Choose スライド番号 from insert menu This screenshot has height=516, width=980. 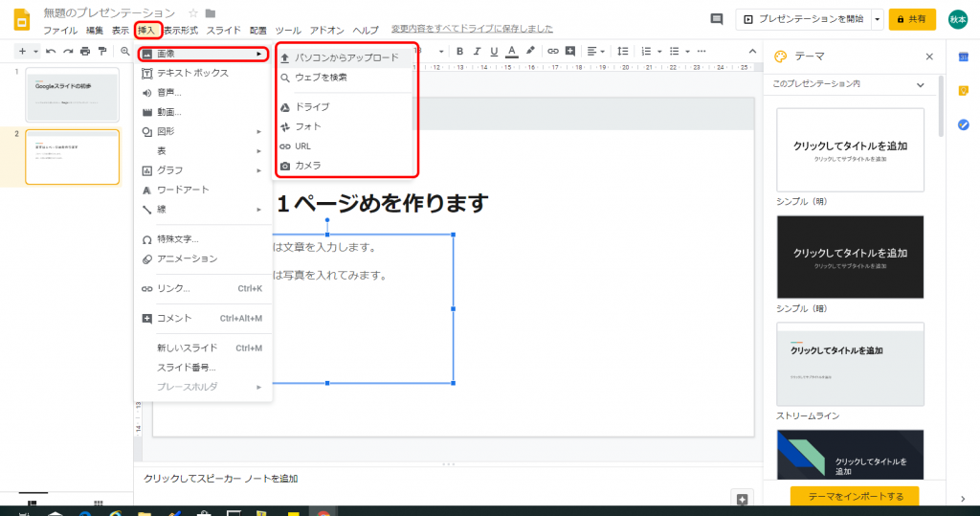pyautogui.click(x=203, y=368)
